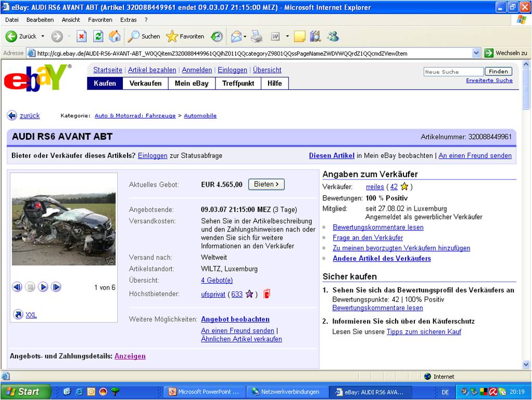Screen dimensions: 532x400
Task: Open the Windows Start menu
Action: [x=26, y=392]
